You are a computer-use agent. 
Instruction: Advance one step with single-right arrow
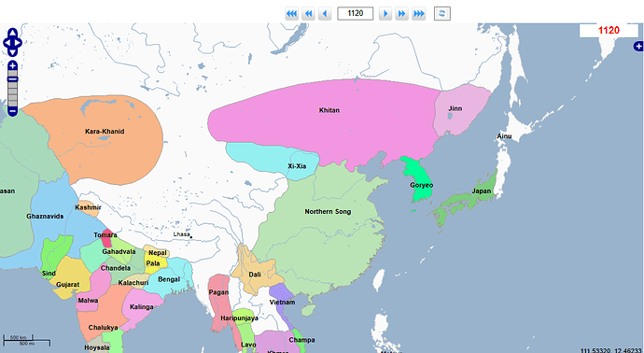(x=385, y=14)
